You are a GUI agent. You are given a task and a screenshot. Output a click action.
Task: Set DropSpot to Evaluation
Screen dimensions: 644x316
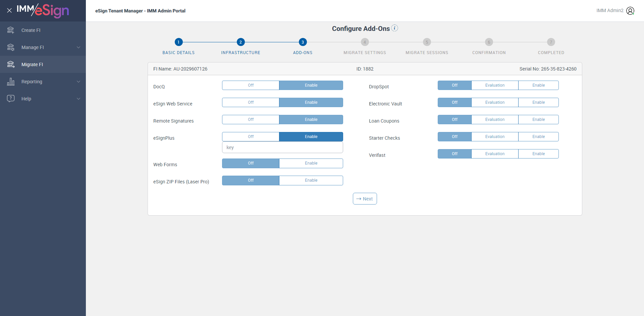[495, 85]
